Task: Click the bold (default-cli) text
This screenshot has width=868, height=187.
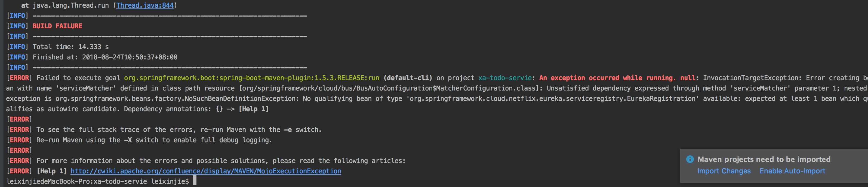Action: click(408, 78)
